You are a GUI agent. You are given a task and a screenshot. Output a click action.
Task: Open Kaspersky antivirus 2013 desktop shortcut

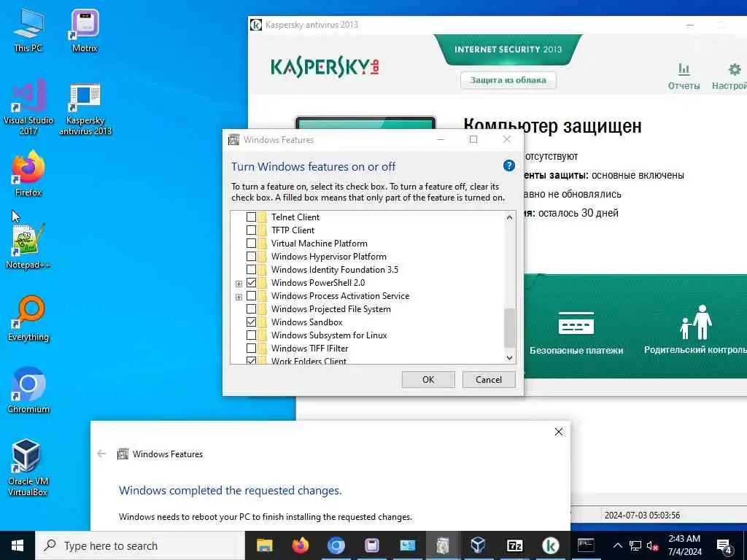(x=85, y=109)
